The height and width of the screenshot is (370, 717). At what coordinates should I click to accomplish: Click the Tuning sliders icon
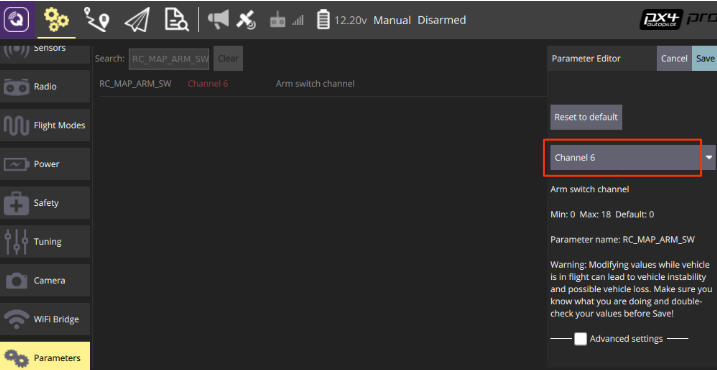click(16, 242)
